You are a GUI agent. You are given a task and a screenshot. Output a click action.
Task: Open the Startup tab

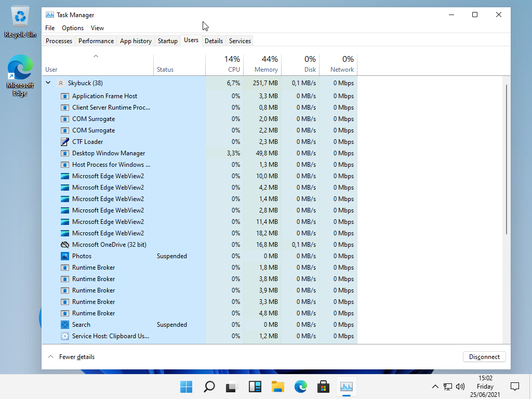pyautogui.click(x=167, y=41)
